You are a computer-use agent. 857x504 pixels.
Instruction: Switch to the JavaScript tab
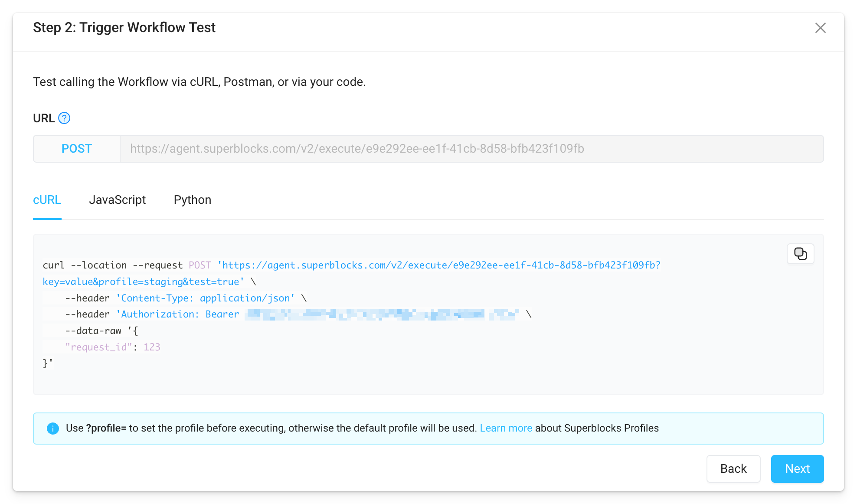117,200
